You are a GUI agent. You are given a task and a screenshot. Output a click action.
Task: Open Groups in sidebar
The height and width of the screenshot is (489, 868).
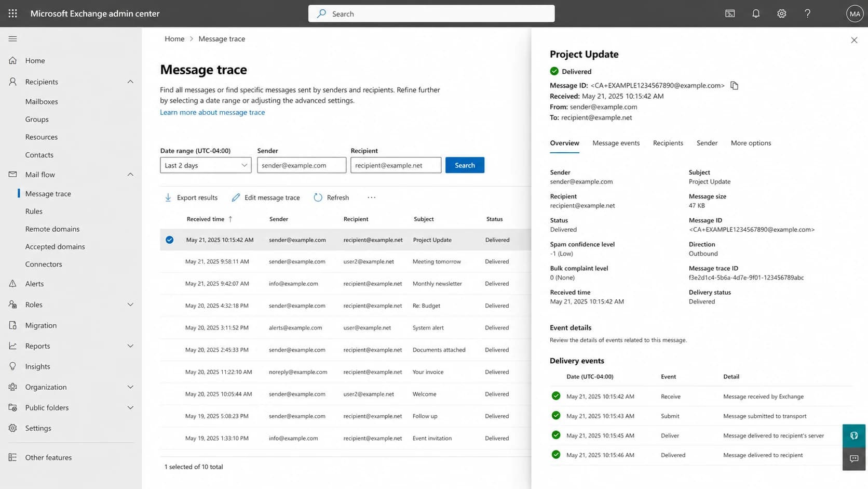click(x=37, y=119)
